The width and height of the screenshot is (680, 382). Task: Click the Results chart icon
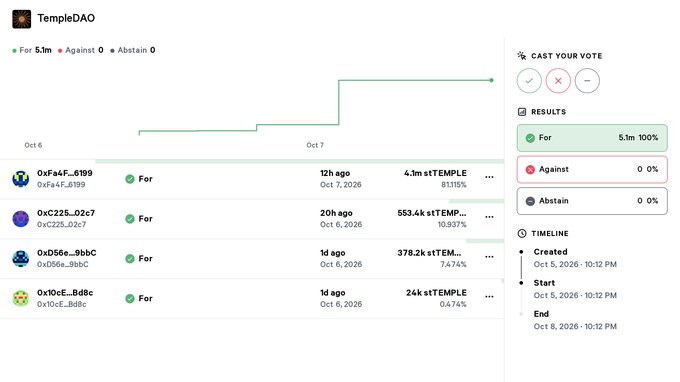(522, 112)
